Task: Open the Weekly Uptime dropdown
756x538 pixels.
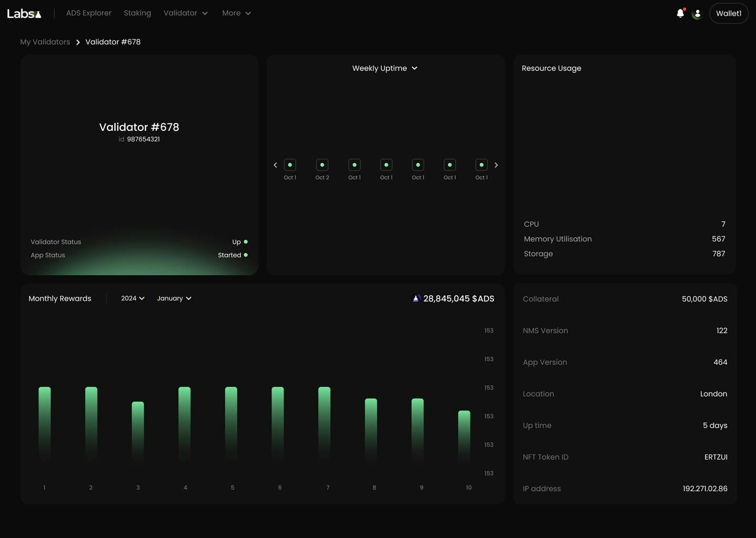Action: click(385, 68)
